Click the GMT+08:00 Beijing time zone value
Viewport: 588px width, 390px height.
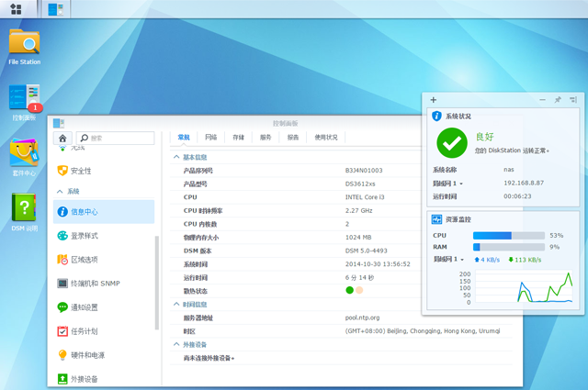pyautogui.click(x=423, y=331)
